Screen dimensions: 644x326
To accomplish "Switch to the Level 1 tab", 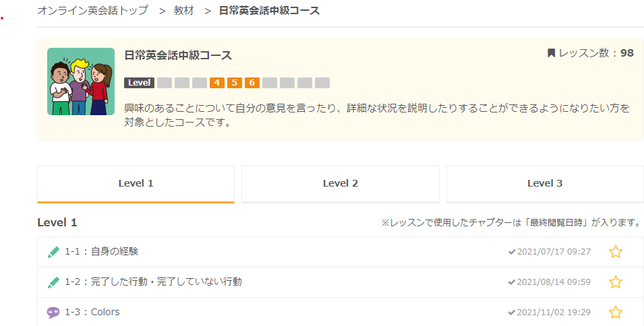I will (x=136, y=183).
